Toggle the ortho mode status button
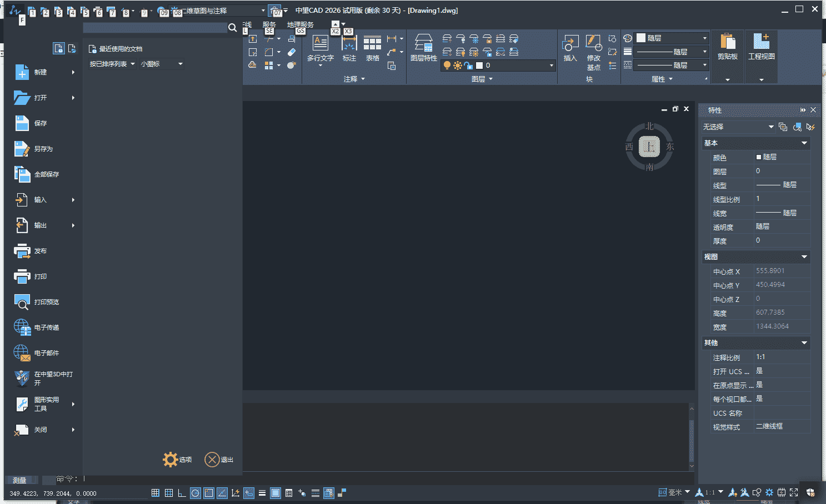The width and height of the screenshot is (826, 504). tap(182, 493)
